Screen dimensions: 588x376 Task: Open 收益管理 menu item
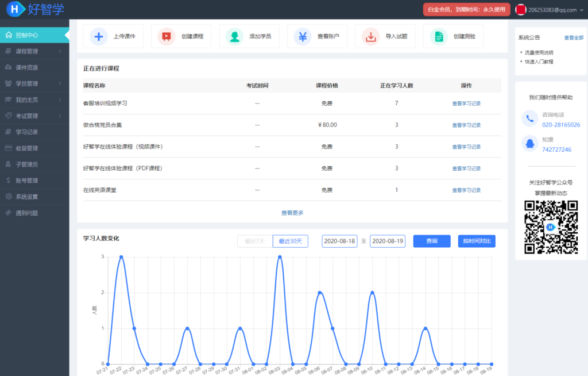[34, 148]
